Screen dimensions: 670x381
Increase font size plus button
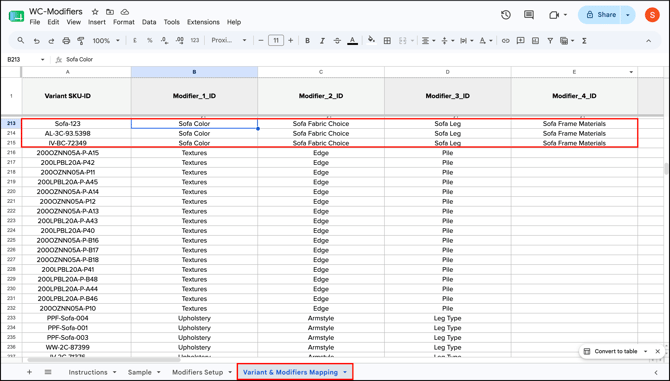291,41
